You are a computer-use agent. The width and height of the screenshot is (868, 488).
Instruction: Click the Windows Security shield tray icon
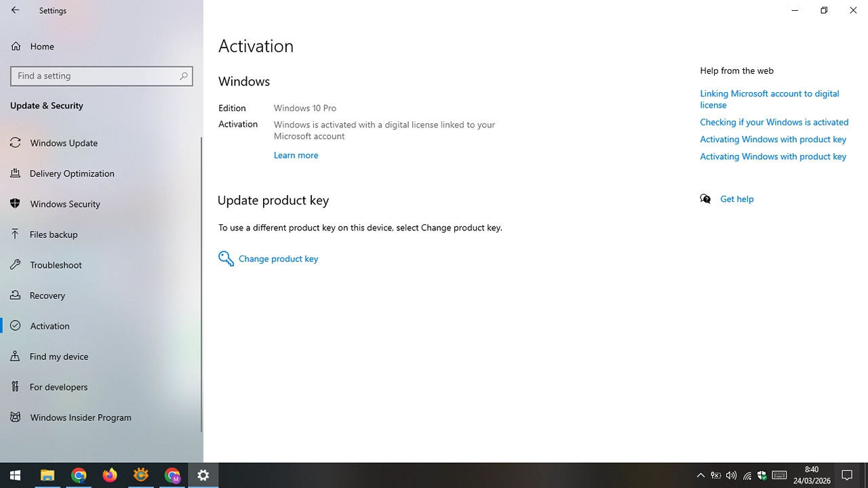coord(762,475)
